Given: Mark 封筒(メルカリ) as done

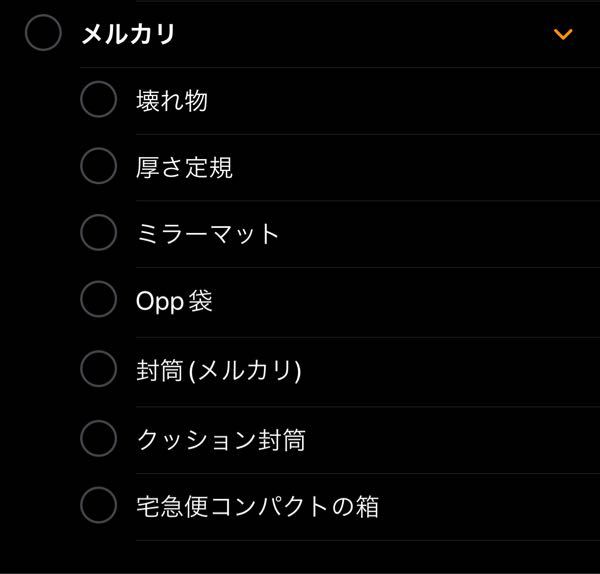Looking at the screenshot, I should 99,369.
